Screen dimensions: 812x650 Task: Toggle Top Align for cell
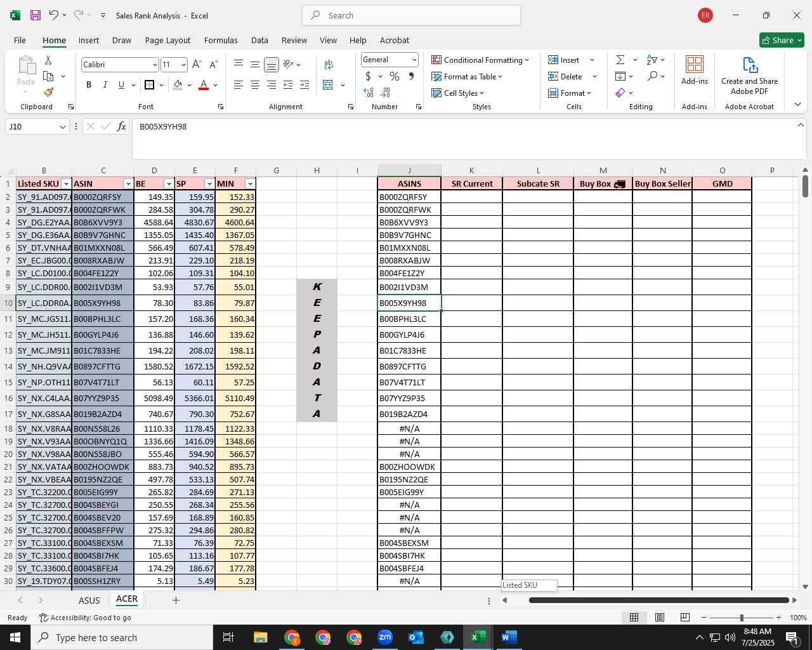239,65
